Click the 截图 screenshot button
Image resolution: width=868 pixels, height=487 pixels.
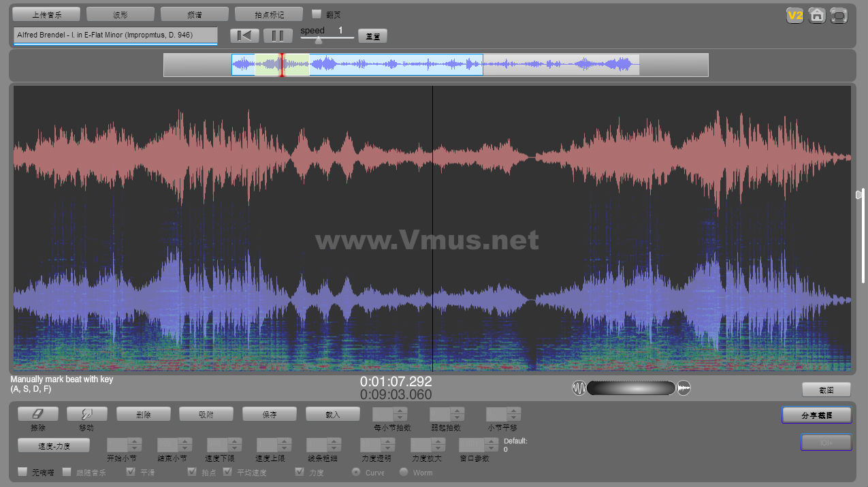tap(826, 390)
